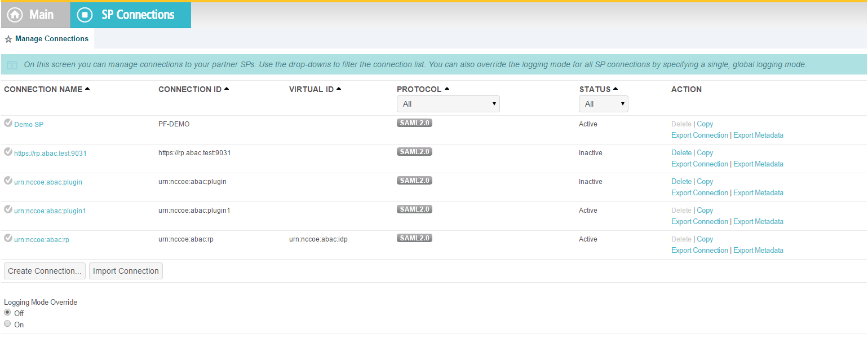Click the star icon beside Manage Connections

point(8,39)
